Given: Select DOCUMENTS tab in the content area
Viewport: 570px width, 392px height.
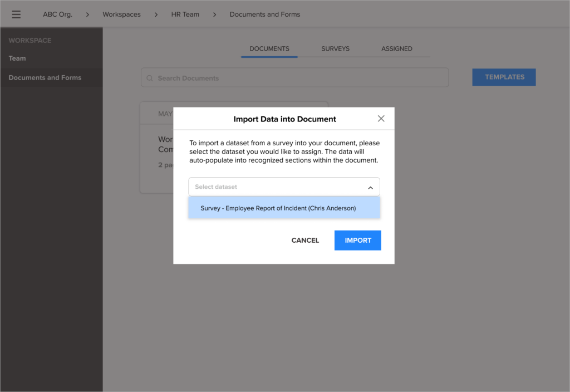Looking at the screenshot, I should tap(269, 48).
